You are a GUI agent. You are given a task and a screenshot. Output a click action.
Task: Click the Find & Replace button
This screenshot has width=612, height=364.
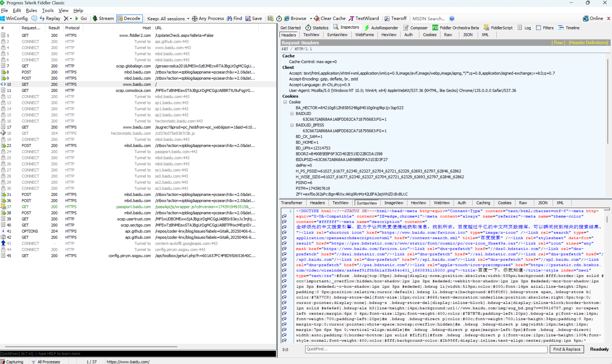(x=567, y=349)
